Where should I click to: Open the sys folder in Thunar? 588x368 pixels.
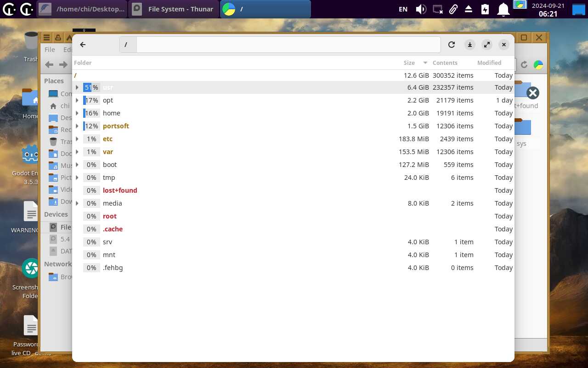pos(522,133)
